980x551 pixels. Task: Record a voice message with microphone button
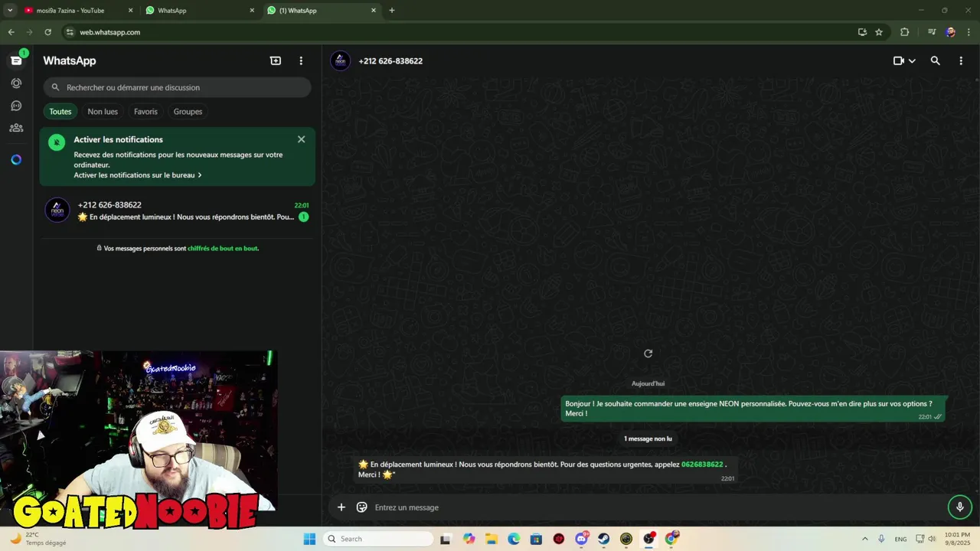[x=960, y=507]
